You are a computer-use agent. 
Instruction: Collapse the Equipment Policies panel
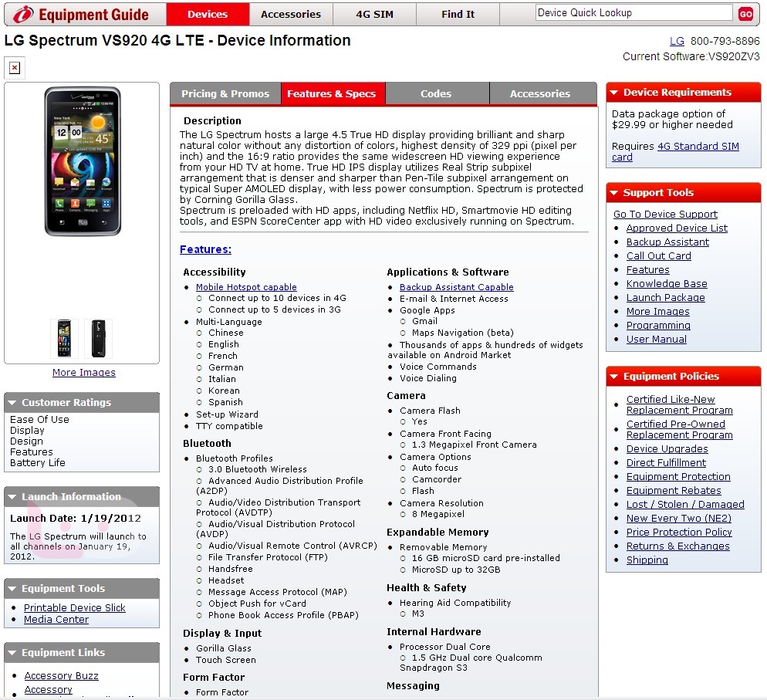tap(614, 377)
